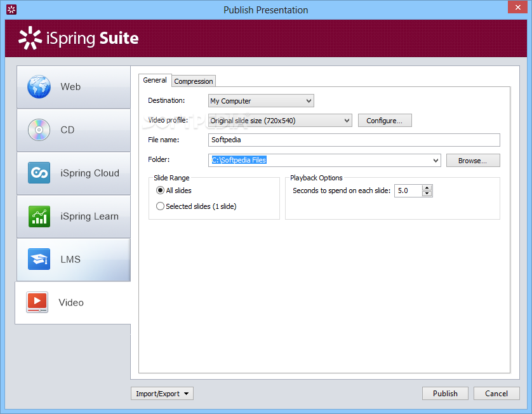Increase seconds per slide with up arrow
The height and width of the screenshot is (414, 532).
click(427, 188)
